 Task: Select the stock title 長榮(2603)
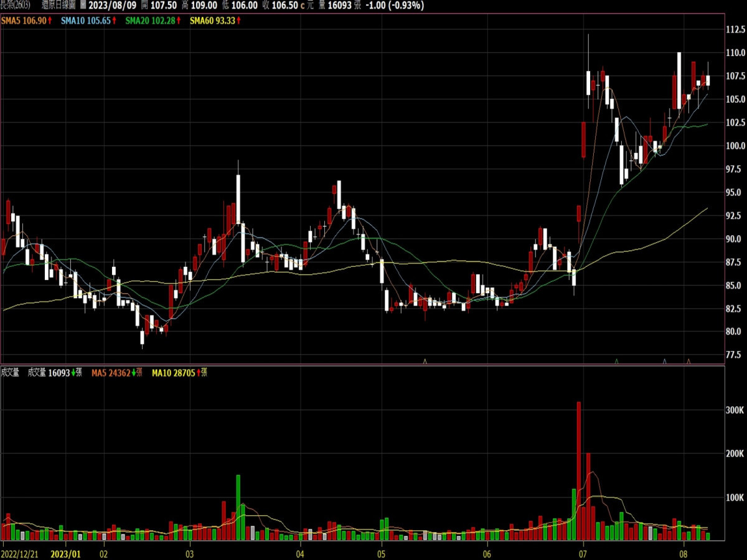(x=16, y=5)
